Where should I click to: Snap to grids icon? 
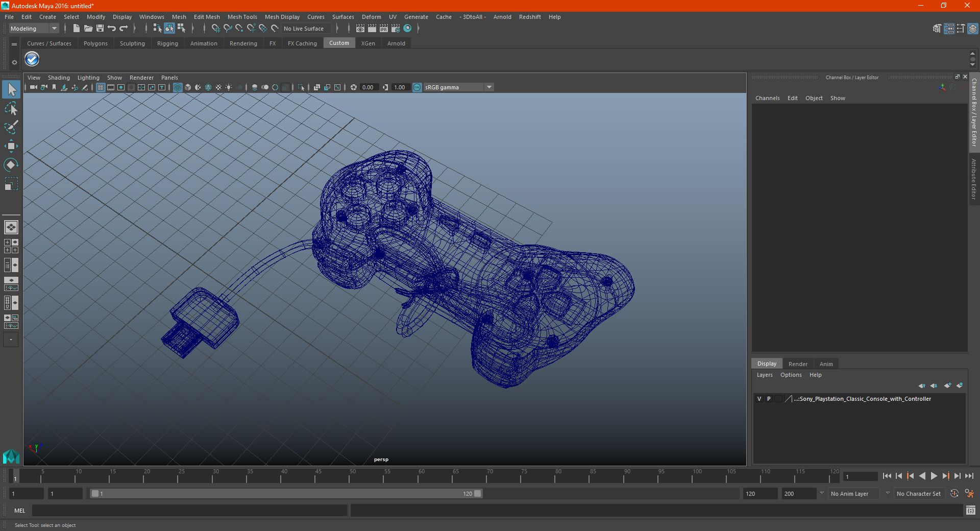tap(215, 29)
